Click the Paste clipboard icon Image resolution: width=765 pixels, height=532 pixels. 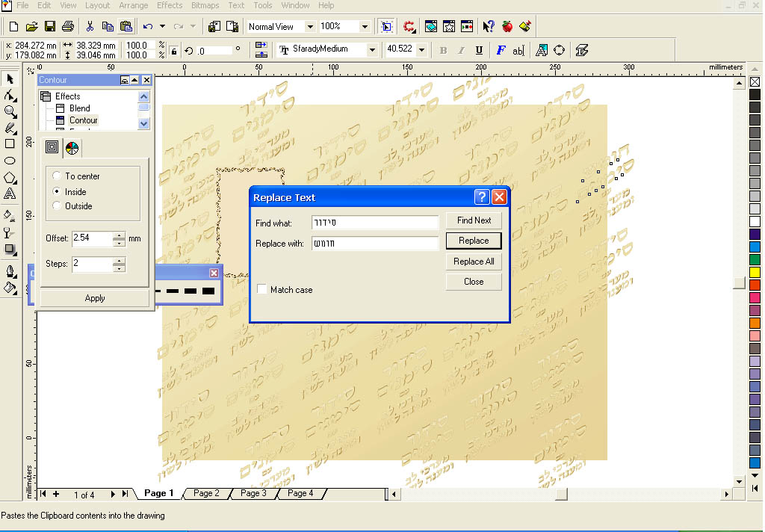tap(126, 27)
